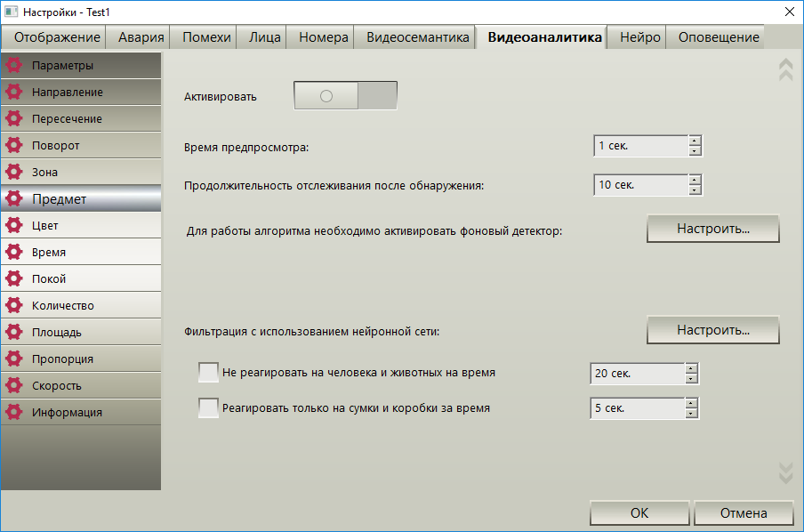Check 'Реагировать только на сумки и коробки'

click(208, 407)
